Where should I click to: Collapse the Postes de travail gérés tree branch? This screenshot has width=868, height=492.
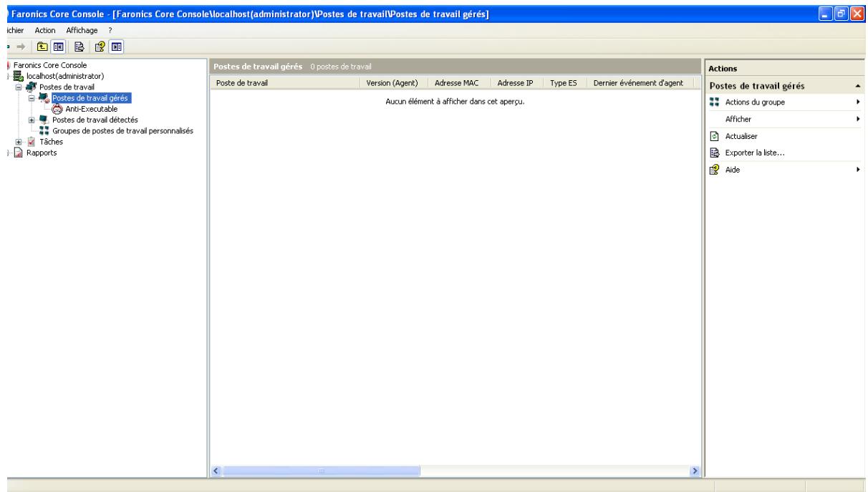click(32, 98)
